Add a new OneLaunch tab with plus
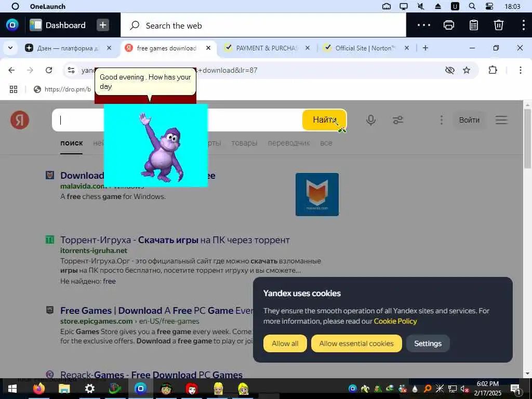This screenshot has width=532, height=399. 103,25
